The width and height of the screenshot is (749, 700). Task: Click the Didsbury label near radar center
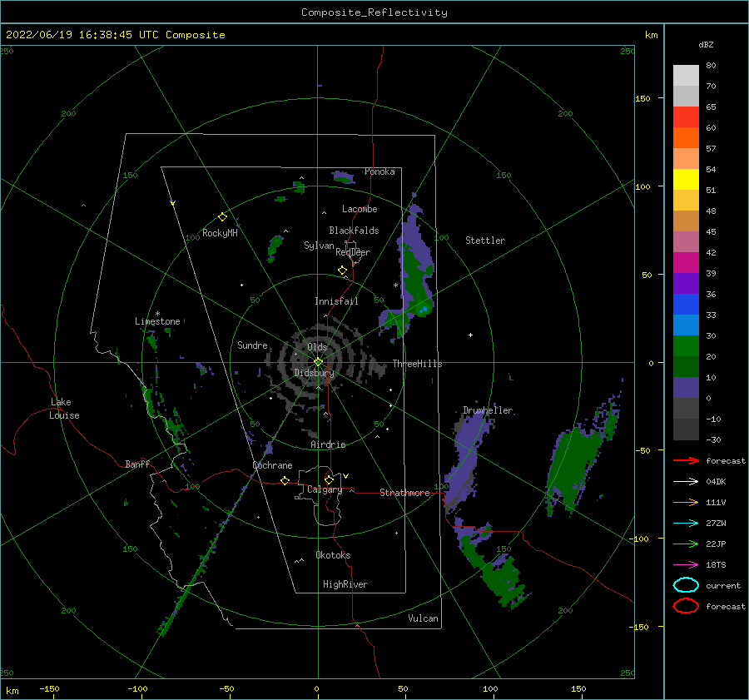pos(314,373)
